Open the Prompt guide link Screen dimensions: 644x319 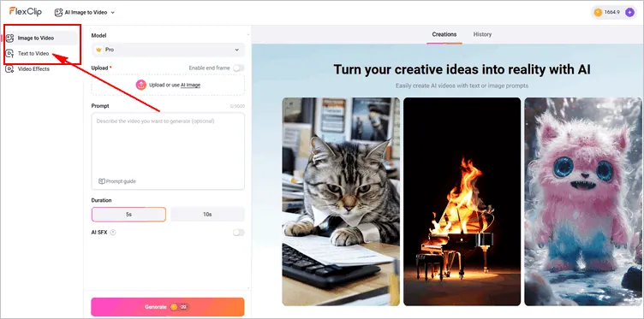pos(117,181)
